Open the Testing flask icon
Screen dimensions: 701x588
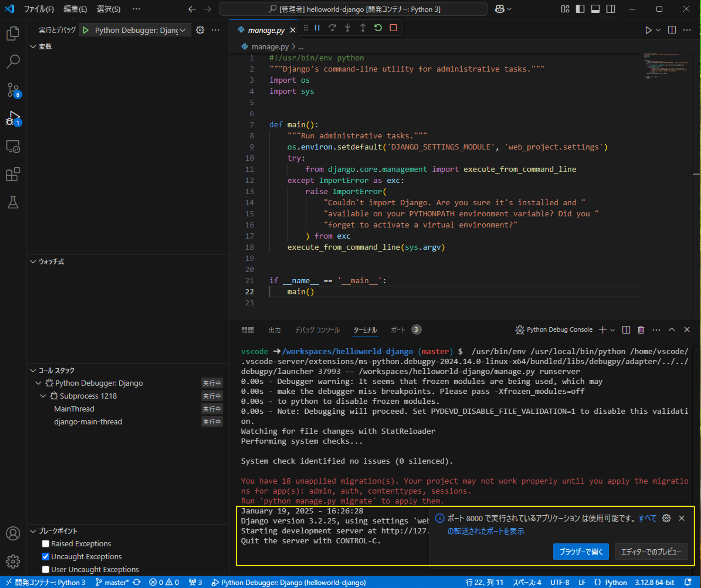[x=13, y=202]
